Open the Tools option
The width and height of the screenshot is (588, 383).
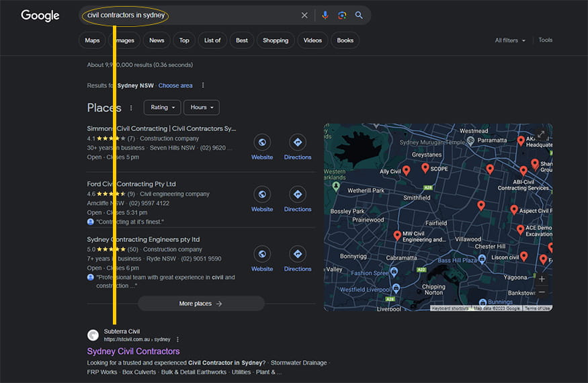[545, 40]
